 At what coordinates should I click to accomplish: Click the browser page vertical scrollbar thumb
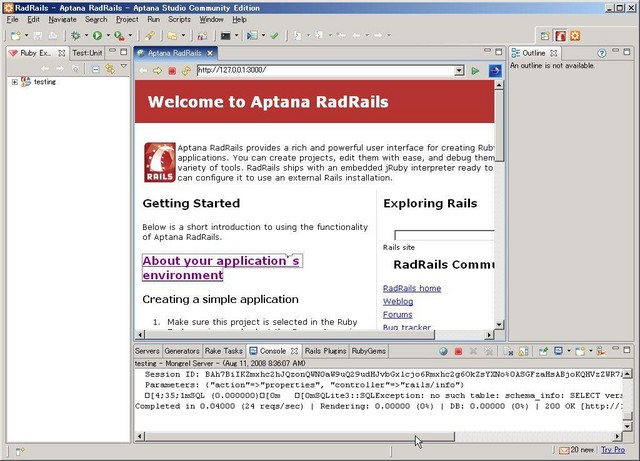coord(499,126)
